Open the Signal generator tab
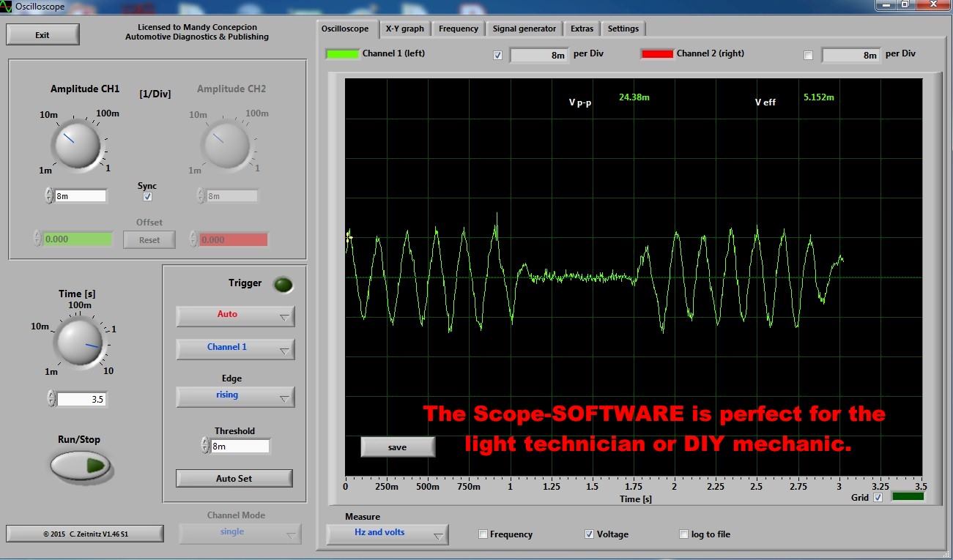Screen dimensions: 953x560 point(524,29)
